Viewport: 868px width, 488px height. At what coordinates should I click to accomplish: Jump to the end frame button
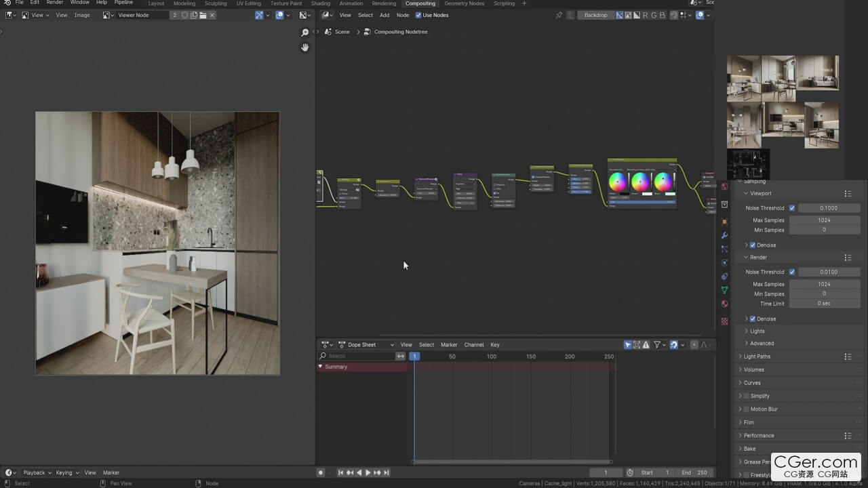tap(387, 472)
